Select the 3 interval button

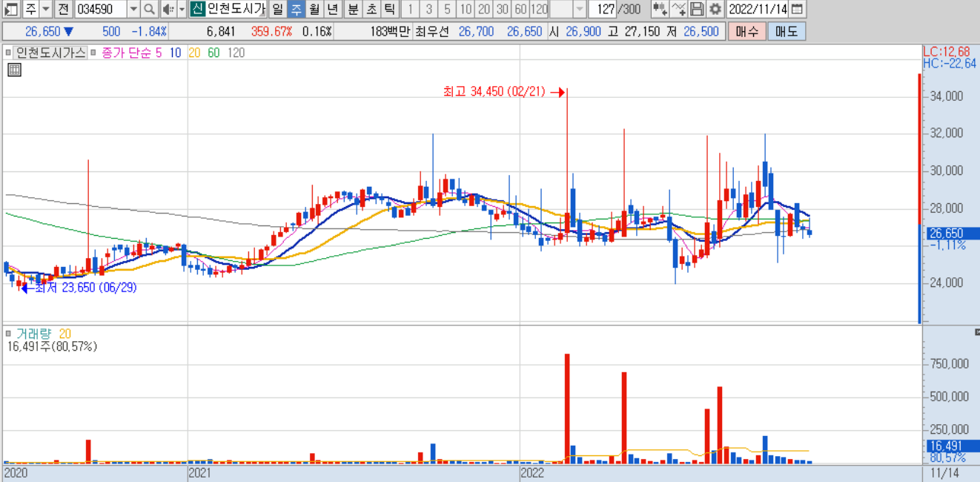[x=429, y=9]
